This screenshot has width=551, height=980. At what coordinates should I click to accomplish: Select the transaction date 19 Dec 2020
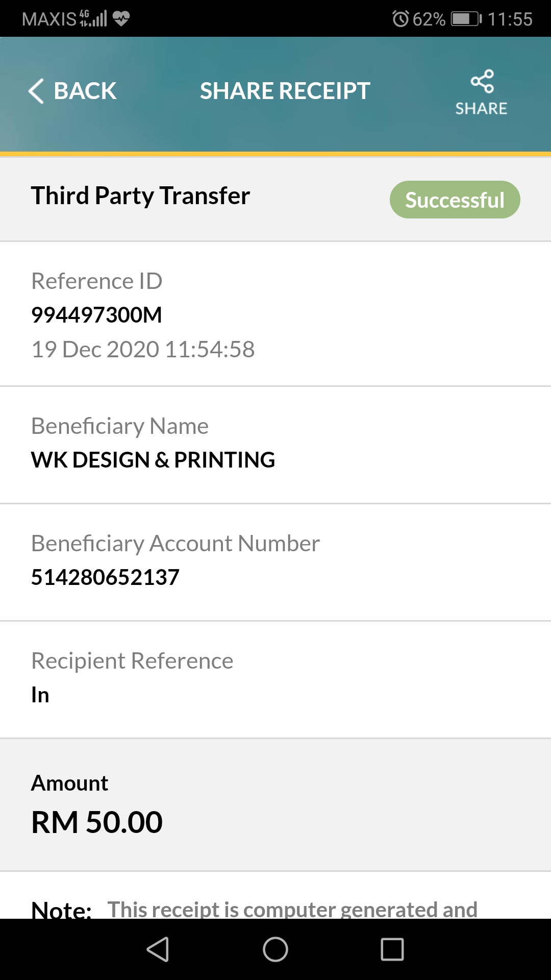click(x=95, y=350)
